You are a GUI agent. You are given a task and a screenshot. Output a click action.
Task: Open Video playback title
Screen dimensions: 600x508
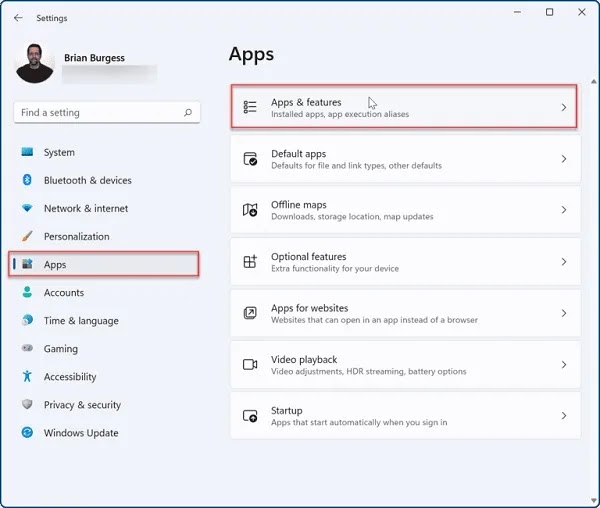(304, 360)
